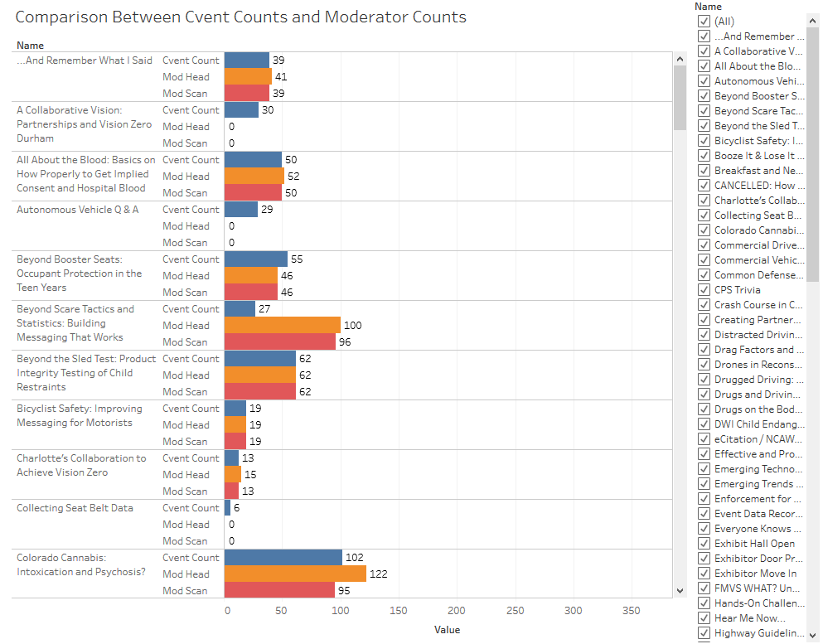Select the blue Cvent Count bar labeled 102
The image size is (823, 644).
click(x=283, y=557)
